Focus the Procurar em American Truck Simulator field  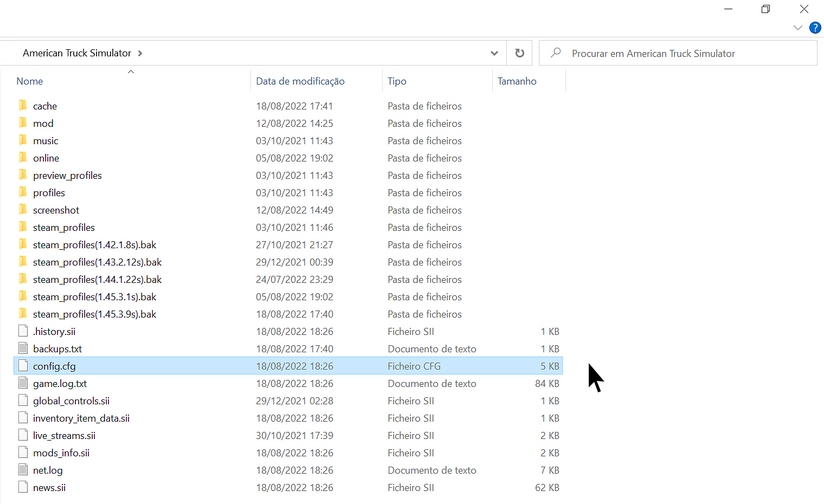(678, 53)
